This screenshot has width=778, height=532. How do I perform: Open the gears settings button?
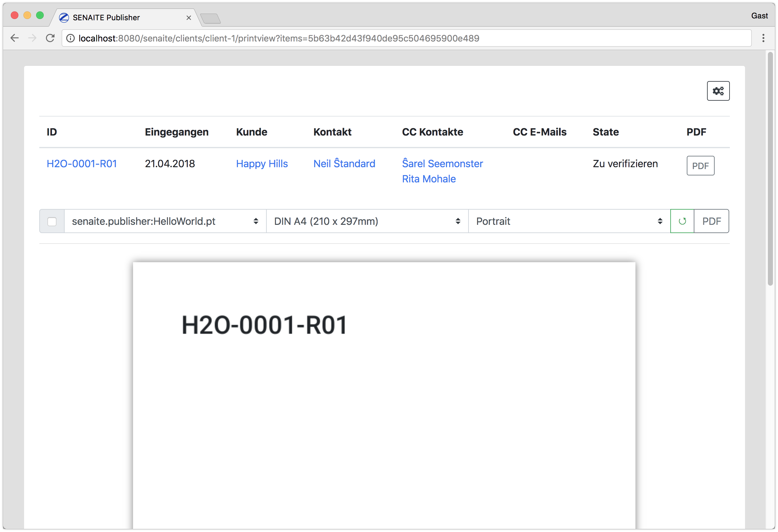(x=718, y=91)
